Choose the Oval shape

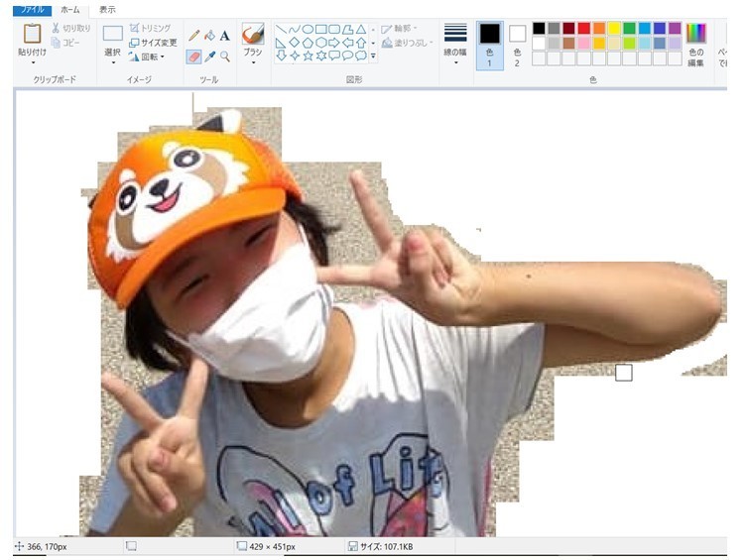[x=308, y=30]
